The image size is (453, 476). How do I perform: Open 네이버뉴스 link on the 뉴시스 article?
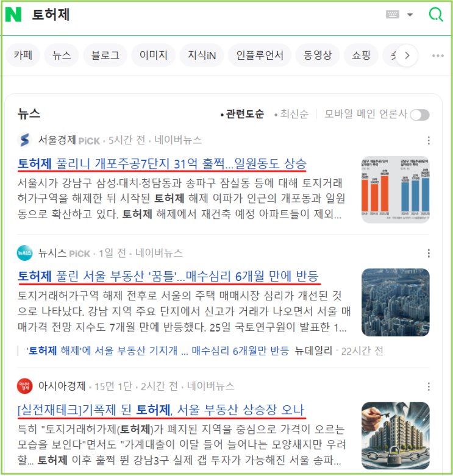point(159,253)
